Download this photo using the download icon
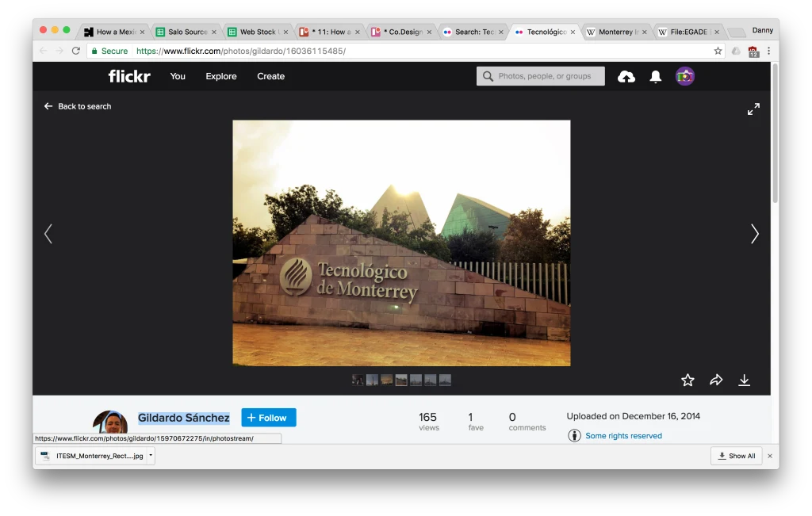The width and height of the screenshot is (812, 516). 744,380
